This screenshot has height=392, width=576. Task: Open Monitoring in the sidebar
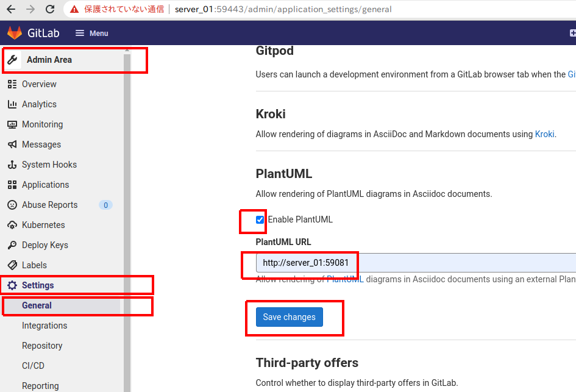click(42, 124)
